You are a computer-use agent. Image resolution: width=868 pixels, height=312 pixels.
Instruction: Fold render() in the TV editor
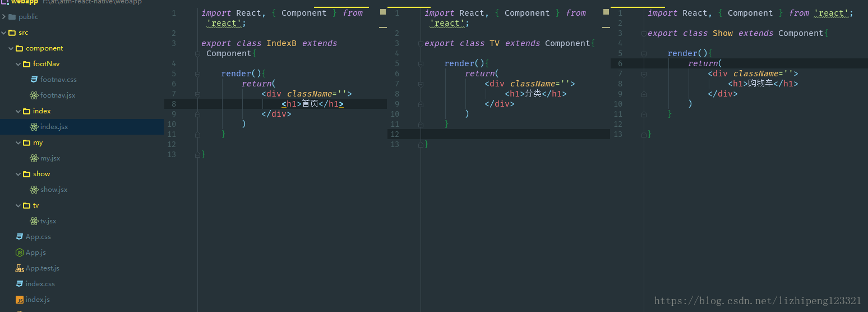(x=421, y=64)
